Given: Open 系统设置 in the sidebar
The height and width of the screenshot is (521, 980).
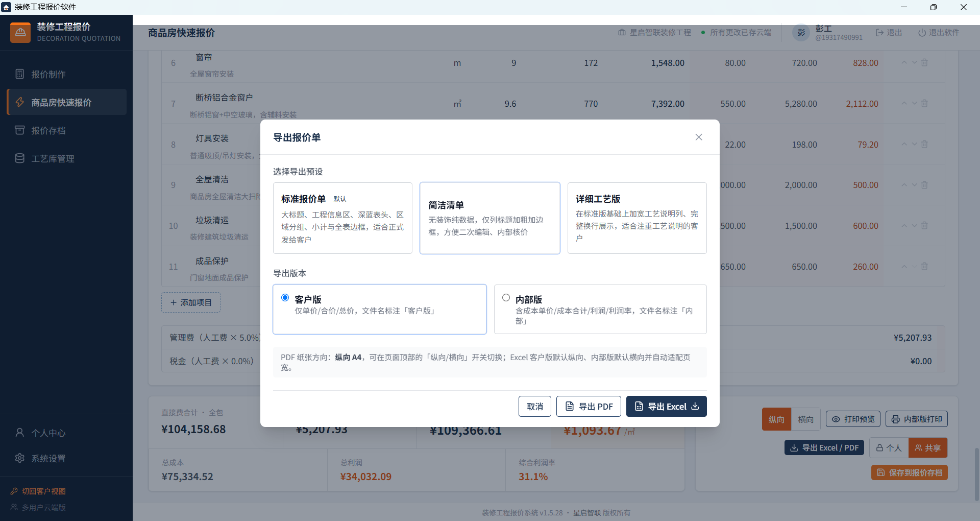Looking at the screenshot, I should (x=66, y=458).
